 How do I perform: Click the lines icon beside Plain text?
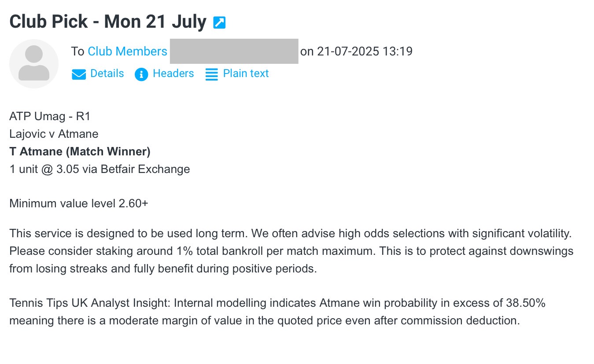(x=212, y=74)
